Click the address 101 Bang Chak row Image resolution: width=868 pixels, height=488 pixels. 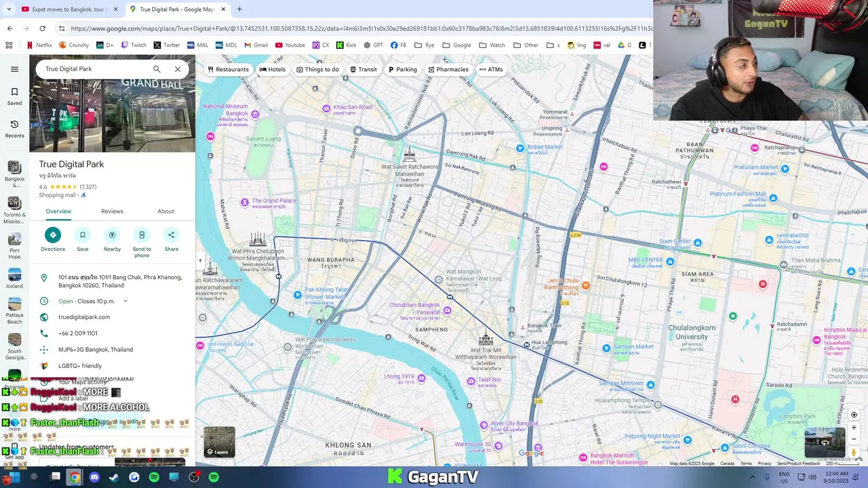tap(112, 281)
